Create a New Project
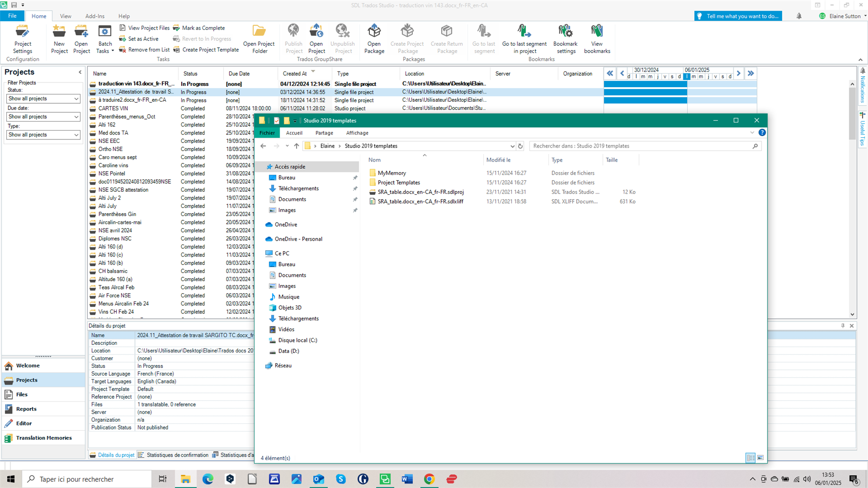This screenshot has height=488, width=868. click(59, 40)
